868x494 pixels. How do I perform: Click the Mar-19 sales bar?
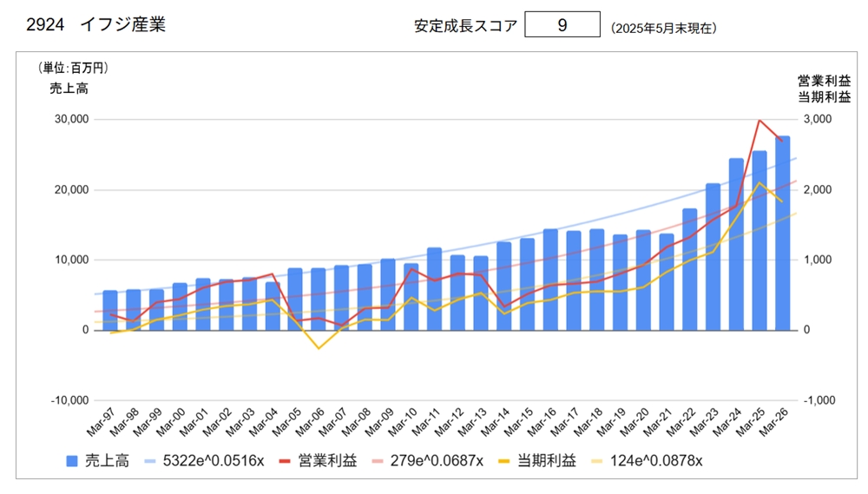[620, 282]
